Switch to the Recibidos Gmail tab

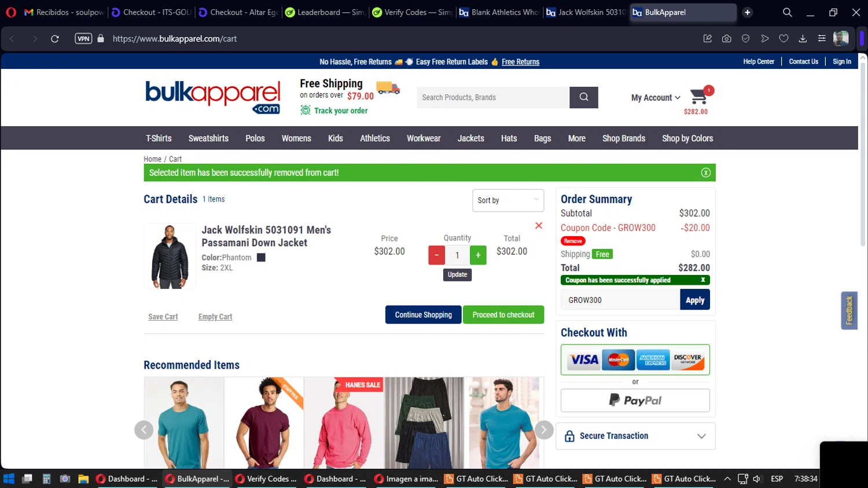[x=64, y=12]
